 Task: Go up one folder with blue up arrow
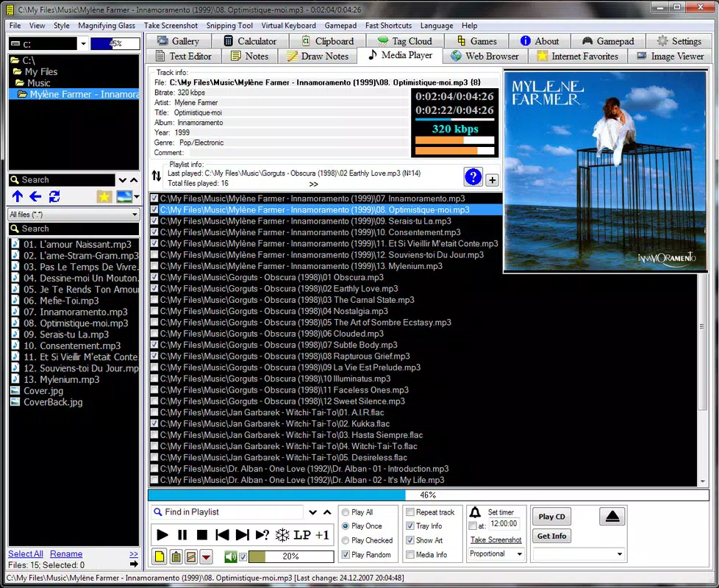click(x=18, y=196)
